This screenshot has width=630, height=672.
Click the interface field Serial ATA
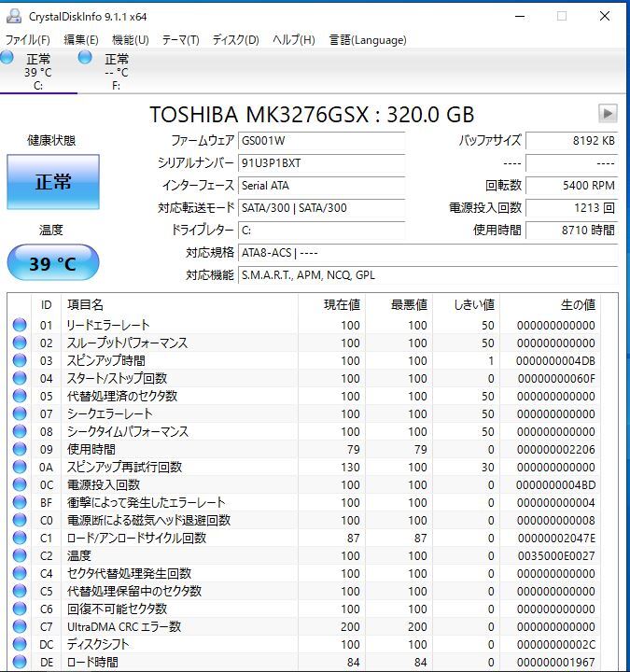pyautogui.click(x=321, y=186)
